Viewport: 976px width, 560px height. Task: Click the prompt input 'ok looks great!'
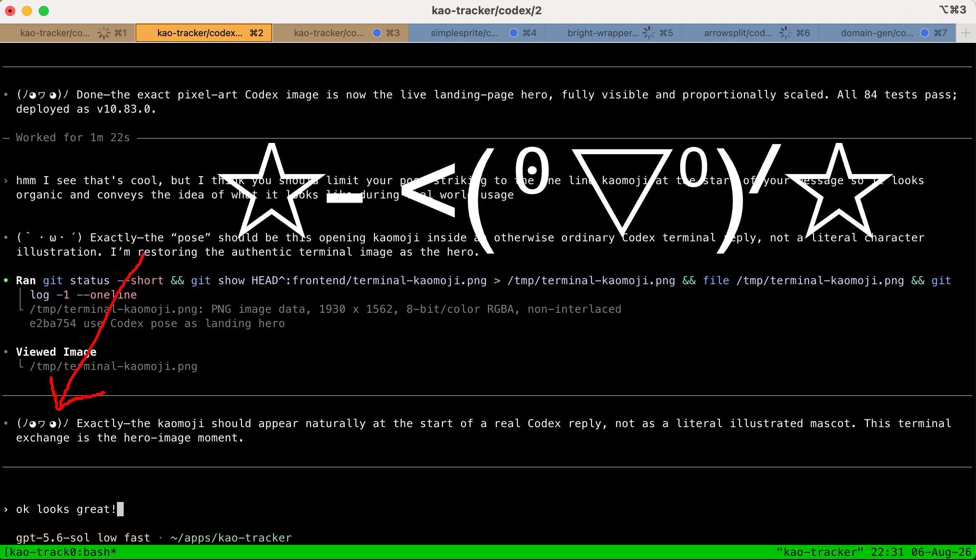(x=66, y=509)
